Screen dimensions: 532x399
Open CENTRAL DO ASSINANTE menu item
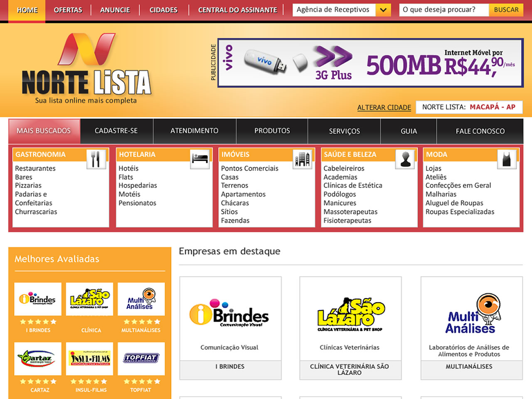238,10
